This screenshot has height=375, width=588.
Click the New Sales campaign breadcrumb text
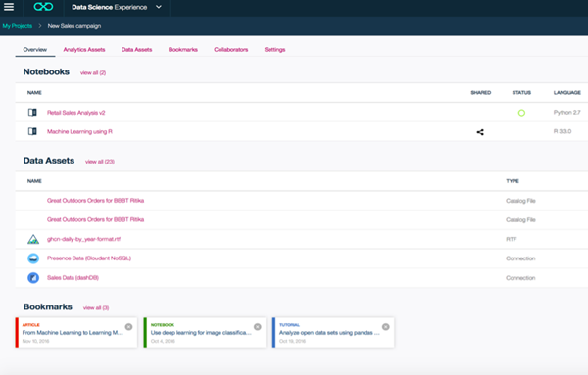74,26
